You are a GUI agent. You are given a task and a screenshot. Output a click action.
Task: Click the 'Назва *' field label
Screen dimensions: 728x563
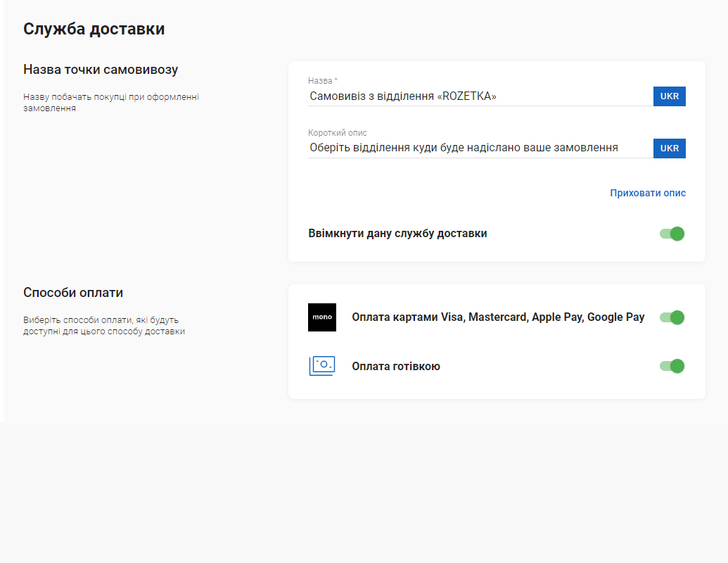pos(323,81)
